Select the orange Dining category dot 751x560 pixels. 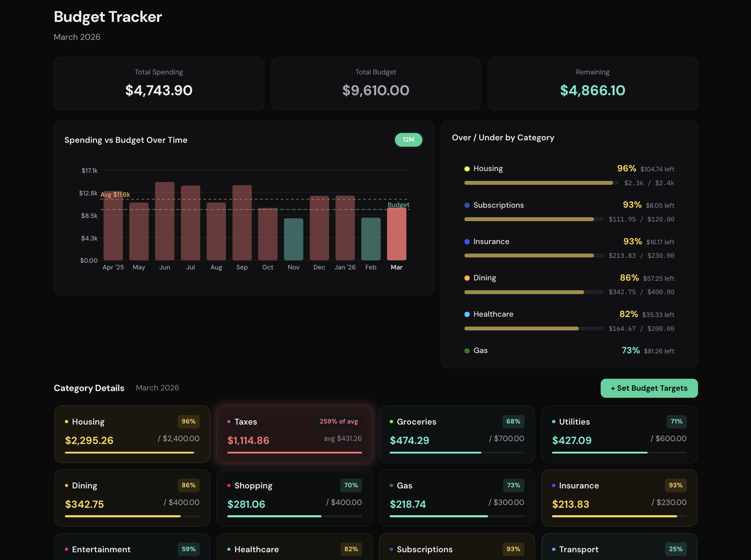[467, 278]
